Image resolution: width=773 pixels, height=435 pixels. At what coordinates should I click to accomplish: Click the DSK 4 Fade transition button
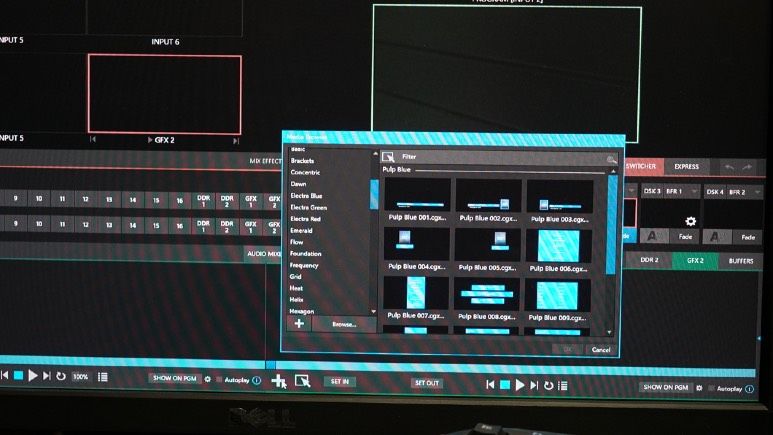coord(748,237)
